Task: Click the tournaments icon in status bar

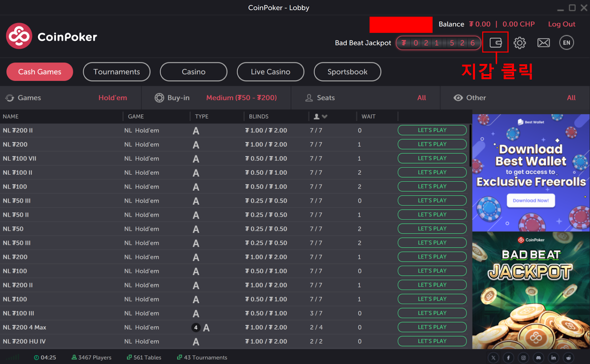Action: coord(180,357)
